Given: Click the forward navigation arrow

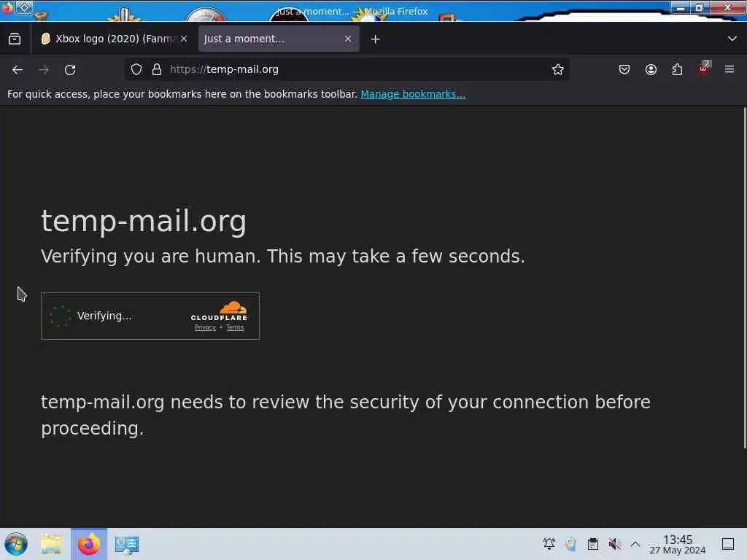Looking at the screenshot, I should click(44, 69).
